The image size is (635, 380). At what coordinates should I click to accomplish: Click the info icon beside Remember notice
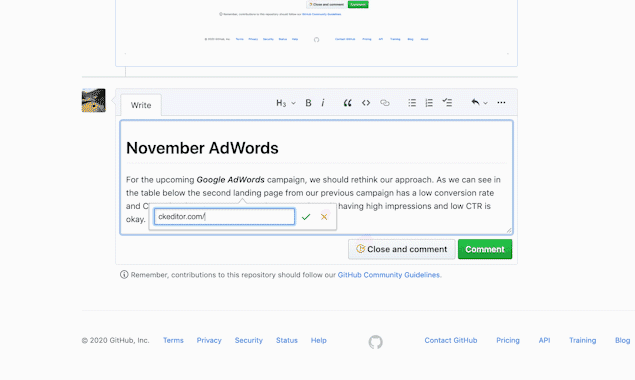point(124,275)
